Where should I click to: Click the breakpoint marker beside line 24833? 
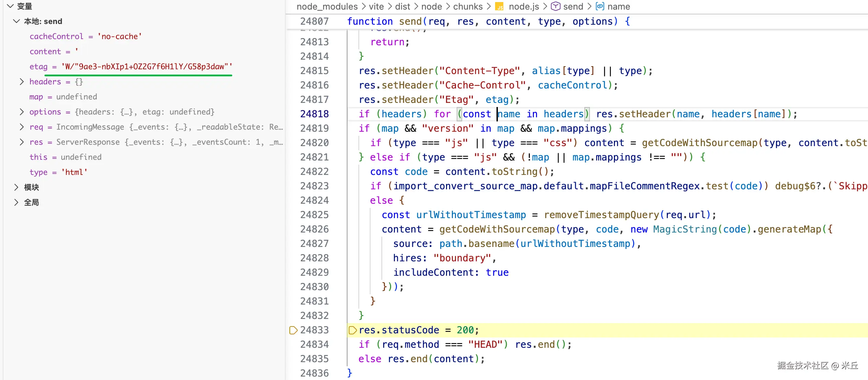click(x=293, y=330)
